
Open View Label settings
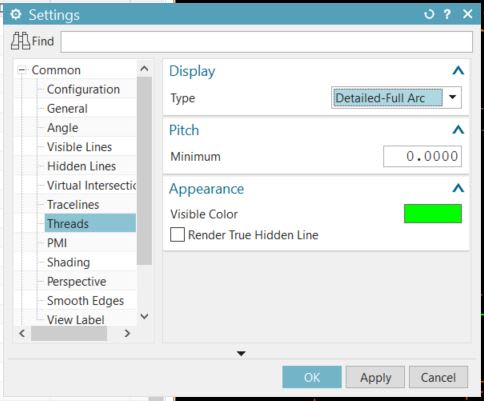pyautogui.click(x=76, y=320)
